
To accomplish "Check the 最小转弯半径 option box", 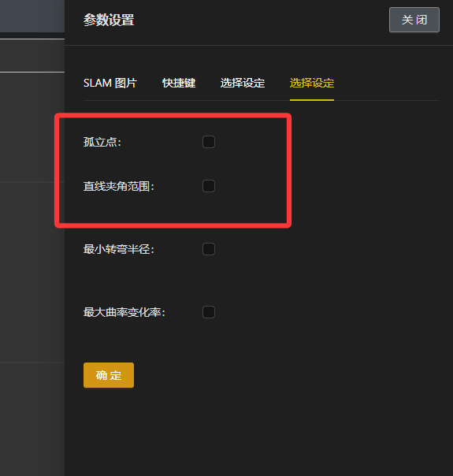I will click(x=209, y=249).
